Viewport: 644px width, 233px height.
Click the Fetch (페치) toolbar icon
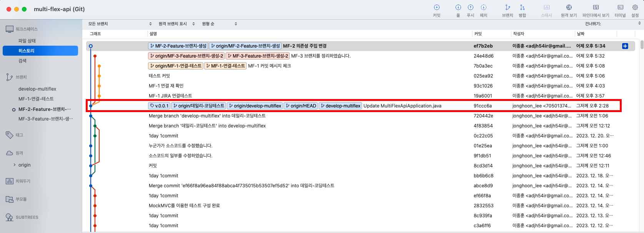click(484, 7)
